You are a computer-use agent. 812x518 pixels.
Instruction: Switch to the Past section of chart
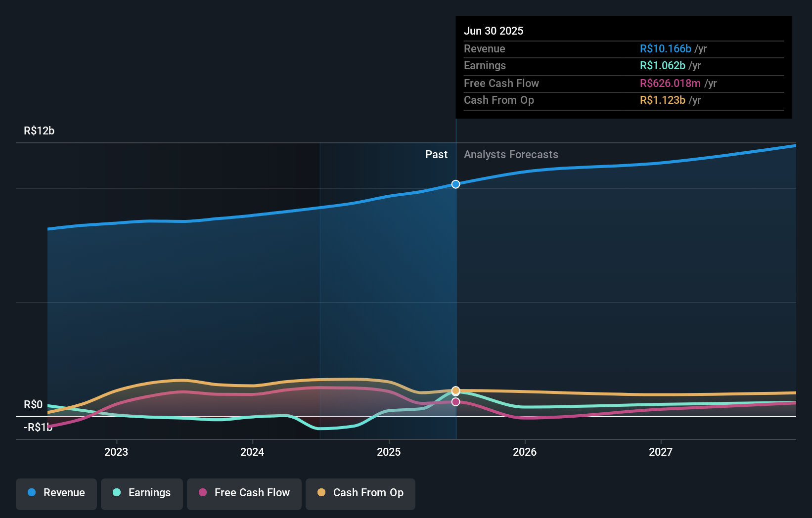click(x=436, y=155)
